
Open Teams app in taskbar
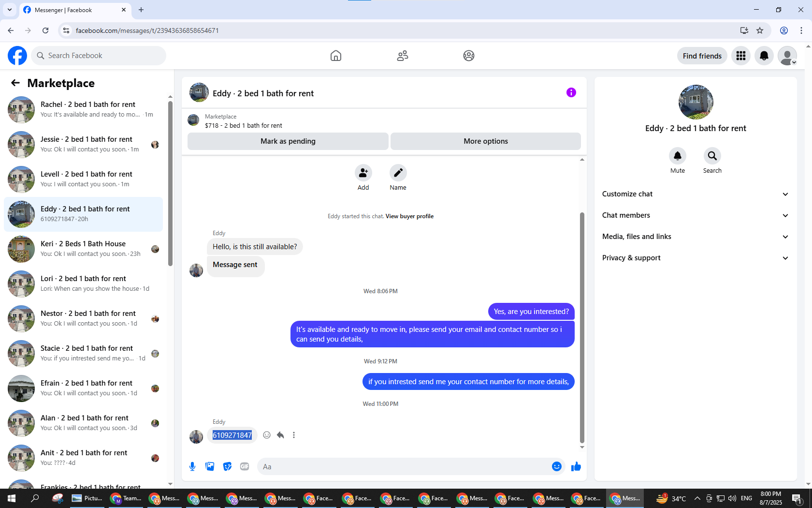(126, 498)
